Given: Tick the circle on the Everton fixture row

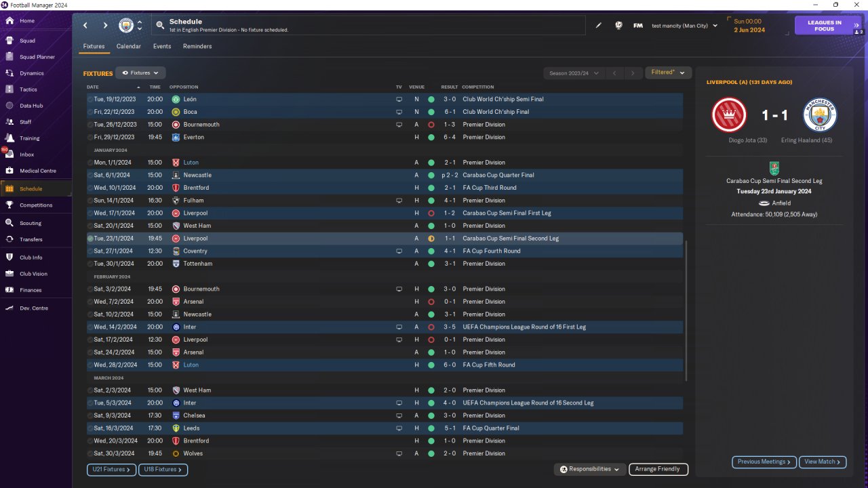Looking at the screenshot, I should tap(90, 138).
